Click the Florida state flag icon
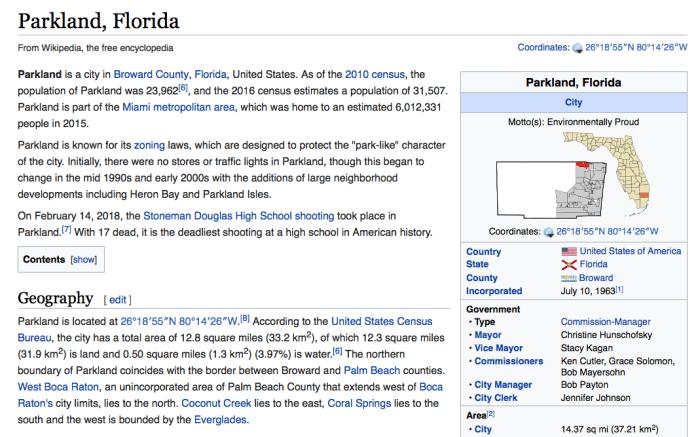This screenshot has width=698, height=437. pos(569,264)
